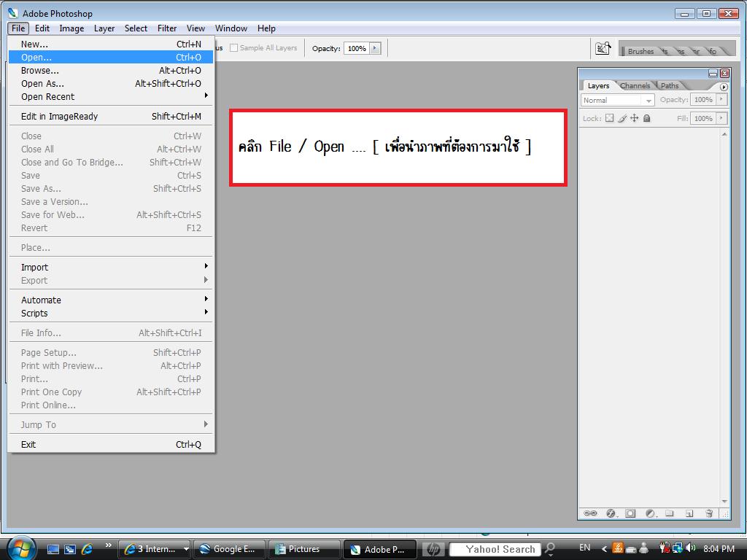The height and width of the screenshot is (560, 747).
Task: Click the Photoshop feather icon in title bar
Action: tap(13, 13)
